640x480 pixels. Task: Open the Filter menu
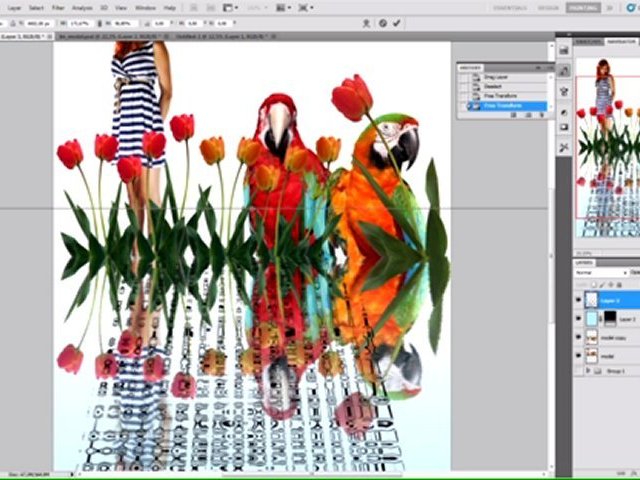click(59, 7)
